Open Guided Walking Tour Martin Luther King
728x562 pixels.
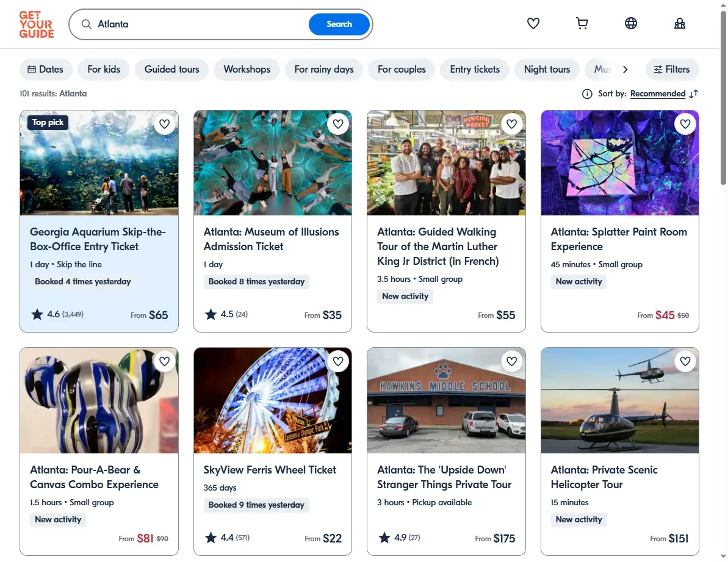pos(438,247)
